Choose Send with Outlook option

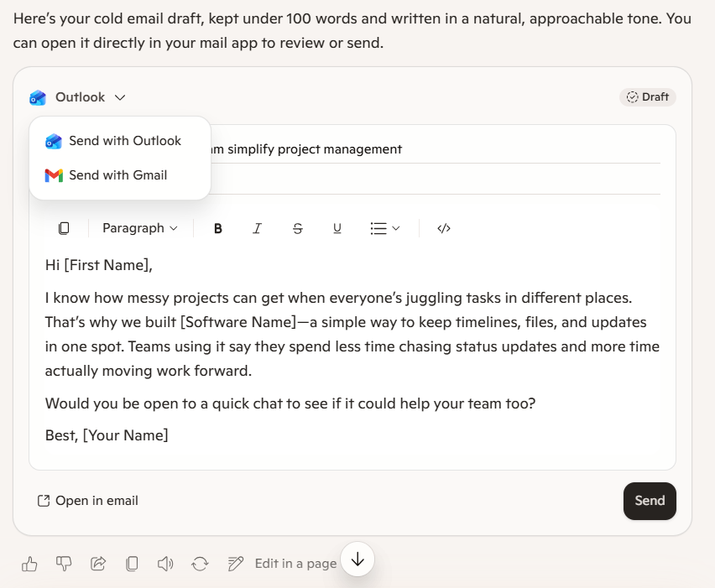click(113, 141)
